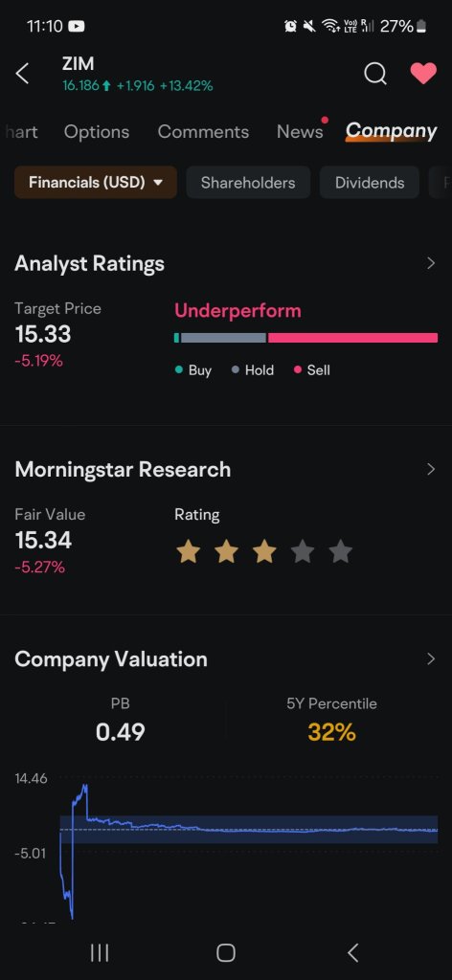Switch to the Options tab

[97, 132]
